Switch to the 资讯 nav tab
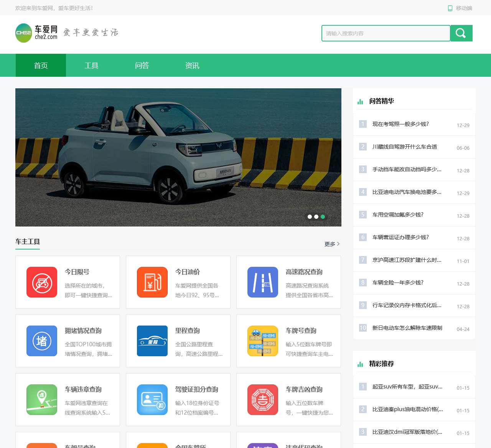Screen dimensions: 491x448 (192, 65)
